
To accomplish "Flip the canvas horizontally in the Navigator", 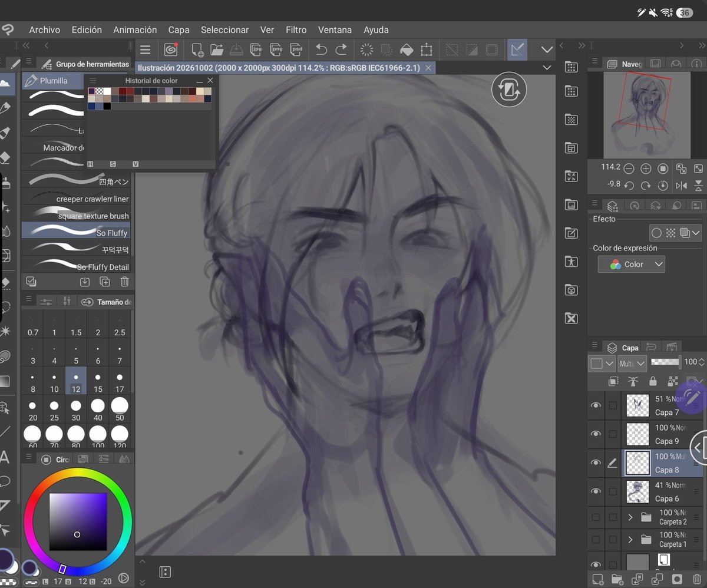I will (681, 186).
